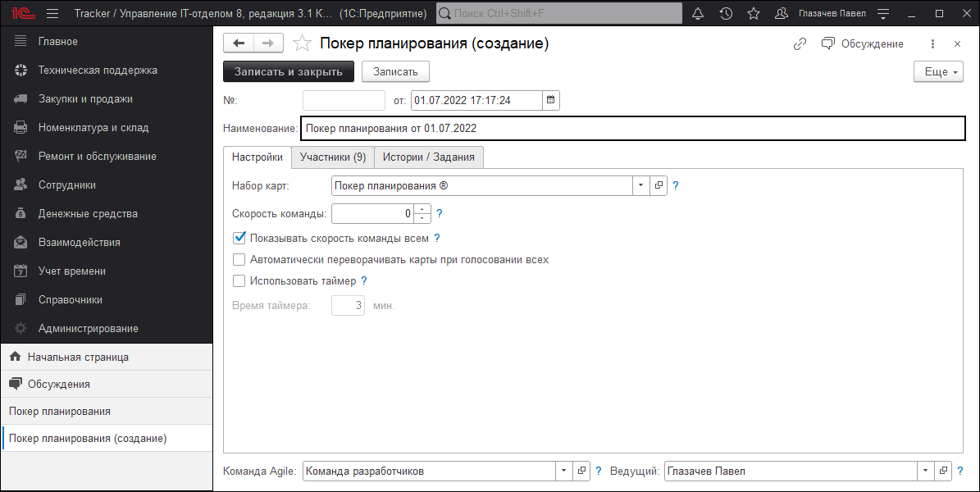980x492 pixels.
Task: Click Записать и закрыть to save and close
Action: (288, 71)
